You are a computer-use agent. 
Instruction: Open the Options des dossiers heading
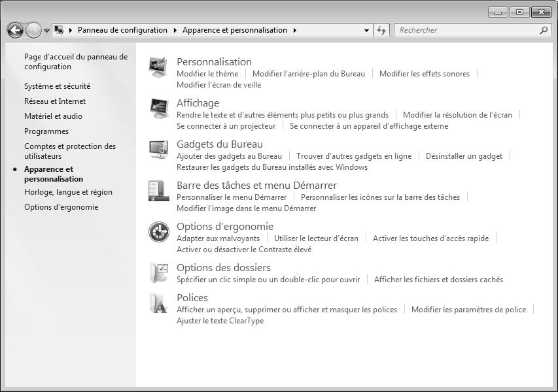(224, 268)
